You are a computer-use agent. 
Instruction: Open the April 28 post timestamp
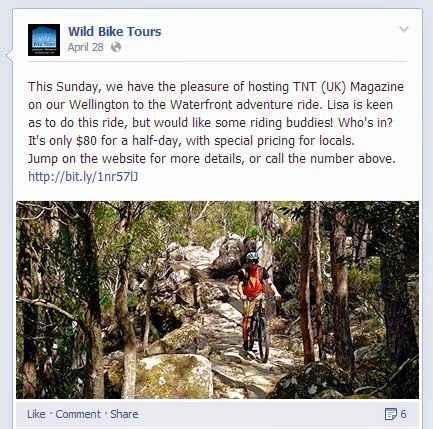point(86,47)
